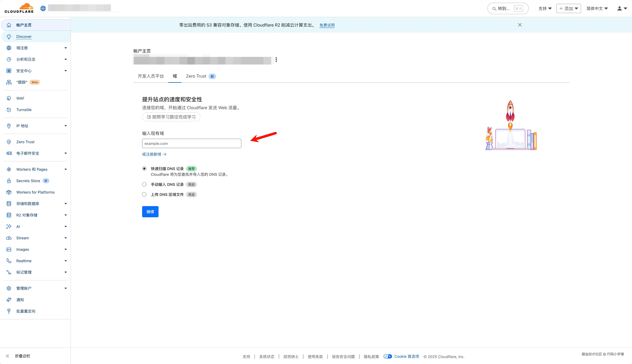Select upload DNS zone file option
632x364 pixels.
click(x=144, y=195)
